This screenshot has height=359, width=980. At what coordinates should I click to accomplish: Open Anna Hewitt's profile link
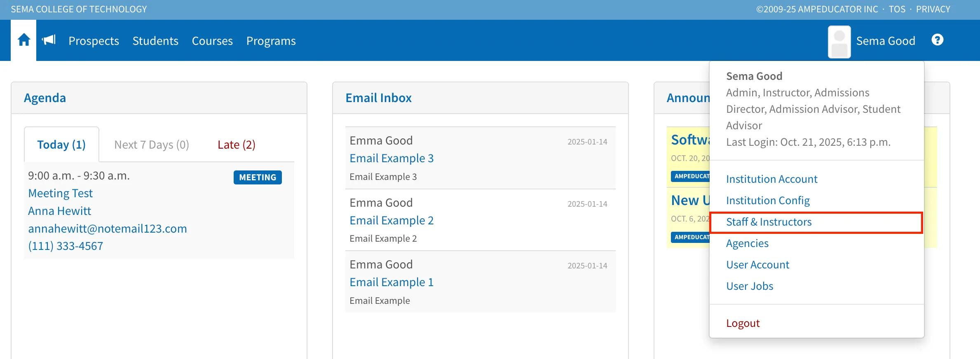(x=59, y=211)
